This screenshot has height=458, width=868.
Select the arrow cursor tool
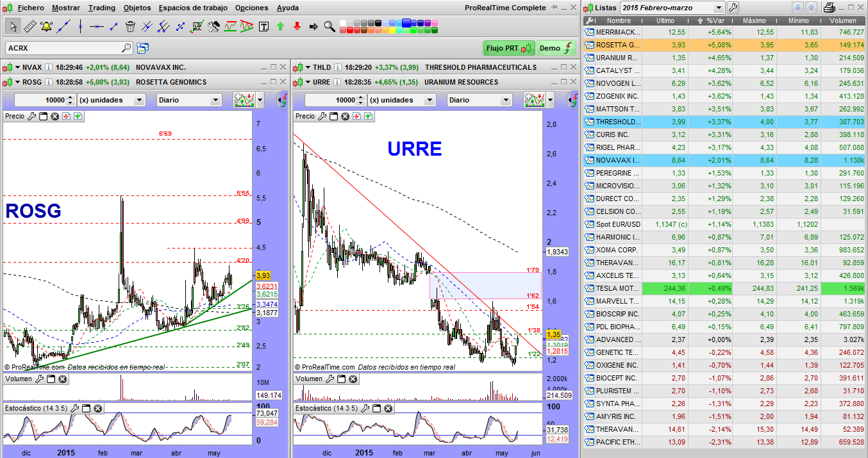13,26
